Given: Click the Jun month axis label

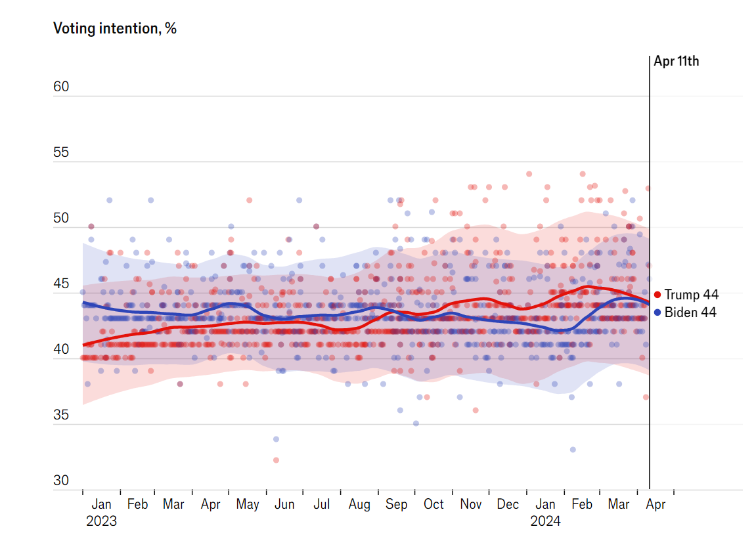Looking at the screenshot, I should tap(284, 504).
